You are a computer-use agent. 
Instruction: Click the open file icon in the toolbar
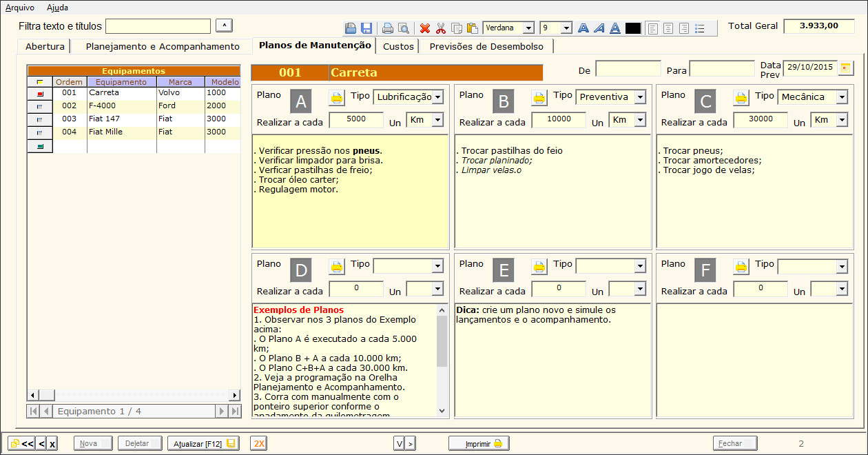[351, 28]
